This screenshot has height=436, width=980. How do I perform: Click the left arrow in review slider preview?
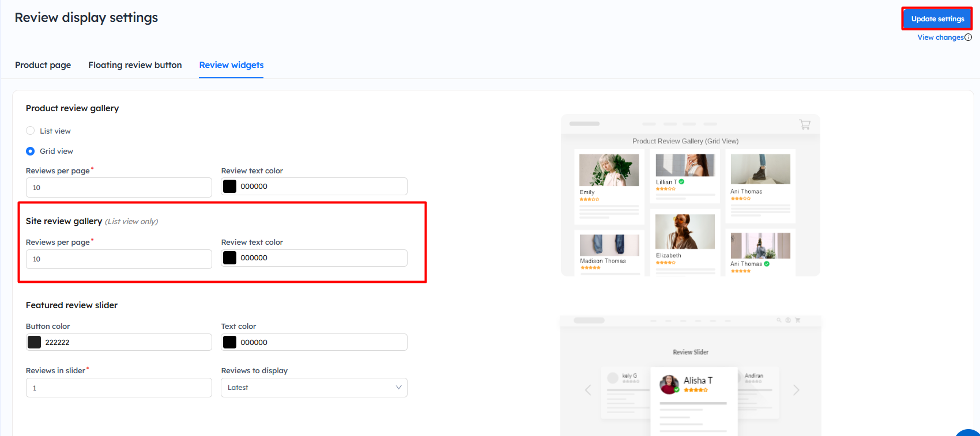[588, 390]
